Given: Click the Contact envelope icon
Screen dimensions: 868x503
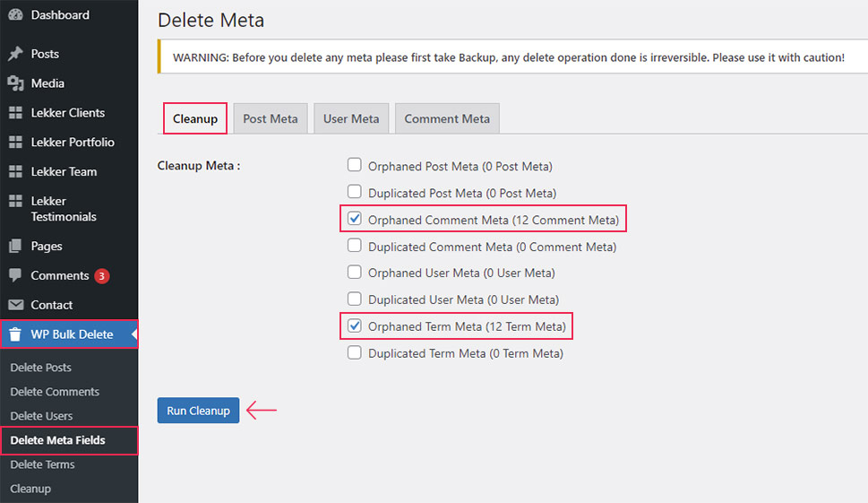Looking at the screenshot, I should (15, 305).
